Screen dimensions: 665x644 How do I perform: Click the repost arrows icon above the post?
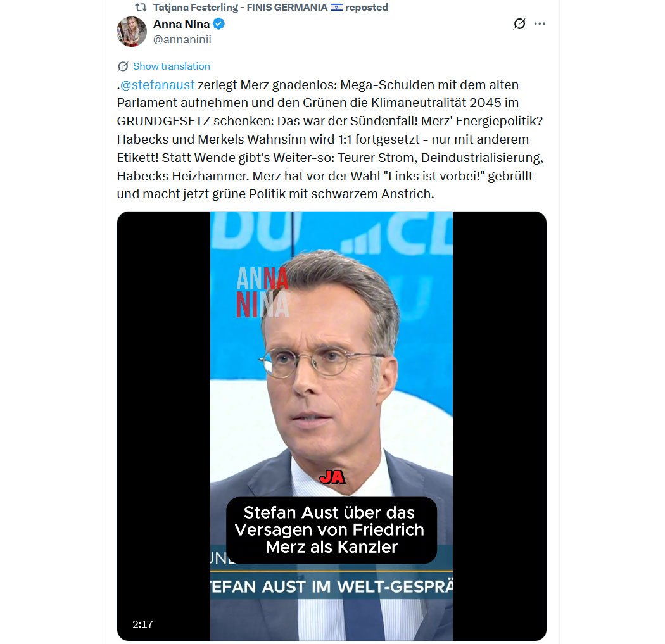141,7
